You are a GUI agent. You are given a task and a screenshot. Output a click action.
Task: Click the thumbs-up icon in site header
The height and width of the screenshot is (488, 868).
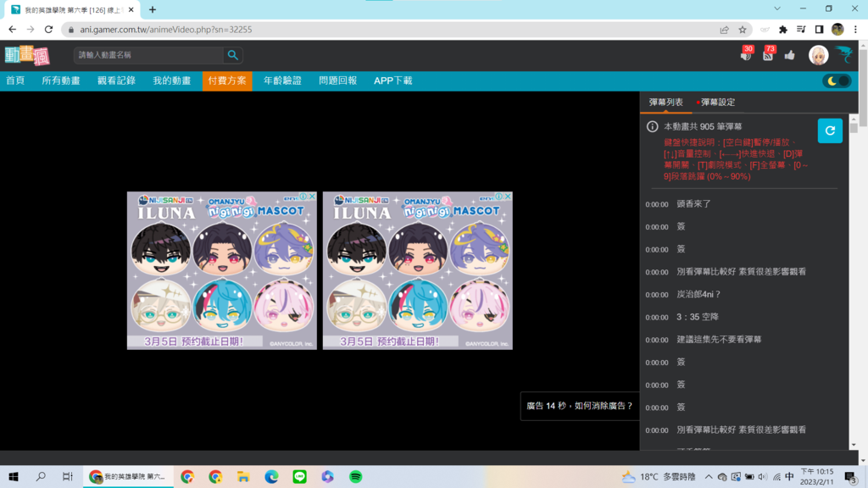coord(789,54)
